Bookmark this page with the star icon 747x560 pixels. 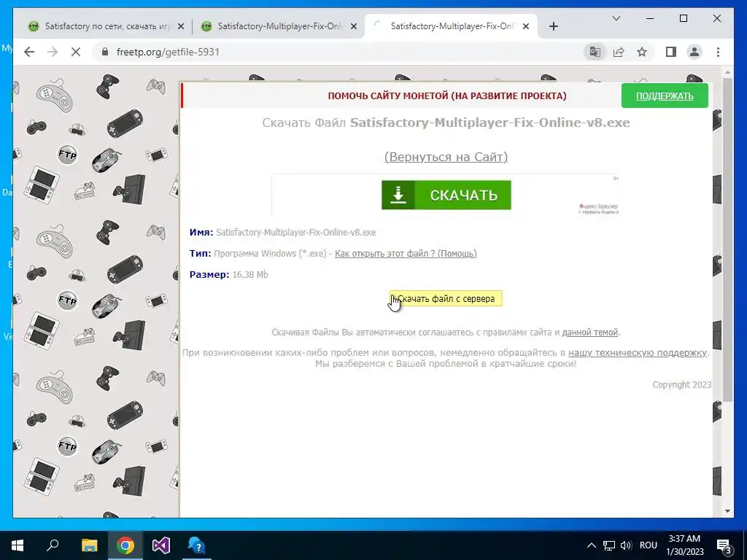tap(642, 52)
